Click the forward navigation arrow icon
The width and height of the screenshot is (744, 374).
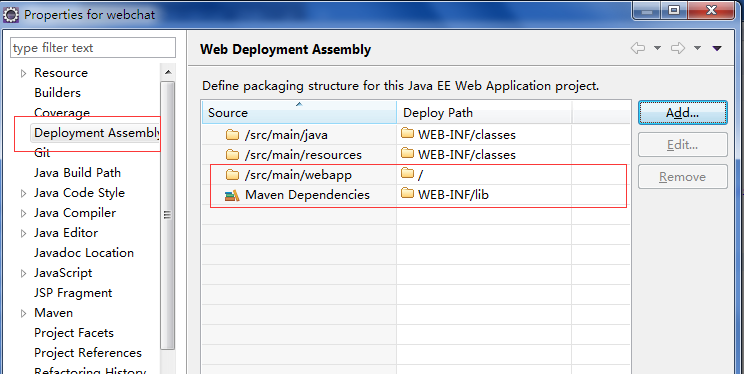coord(678,48)
